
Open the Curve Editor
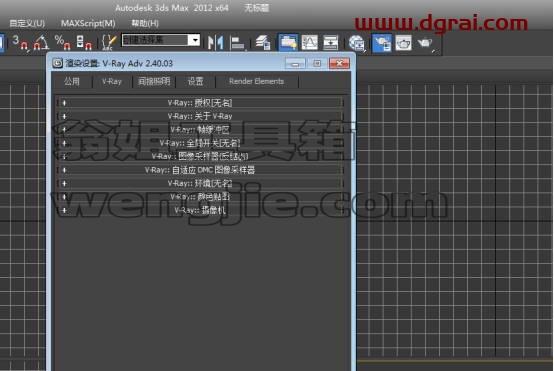[x=310, y=43]
